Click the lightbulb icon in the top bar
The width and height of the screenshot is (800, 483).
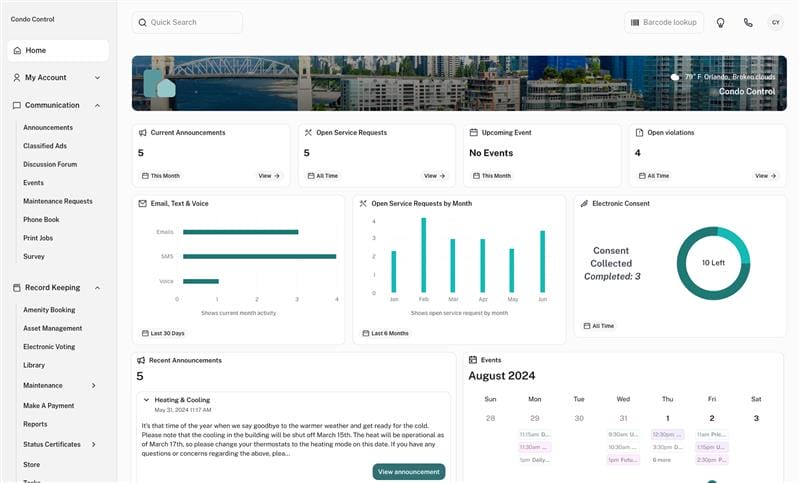[x=720, y=22]
